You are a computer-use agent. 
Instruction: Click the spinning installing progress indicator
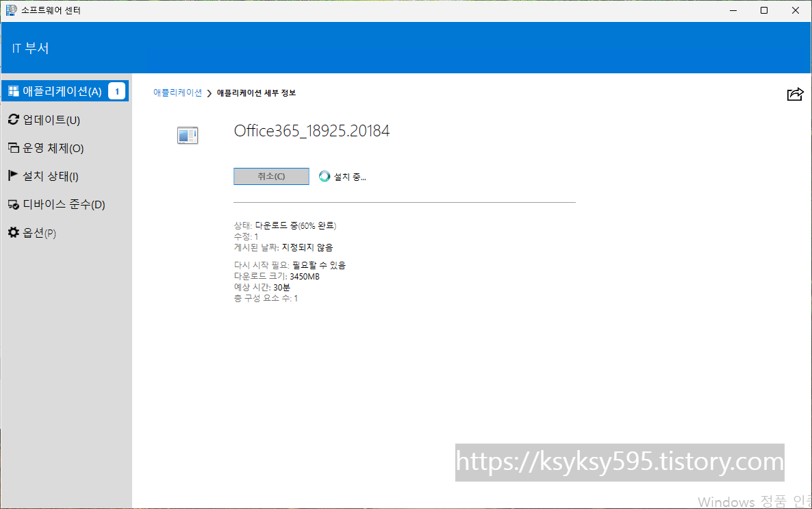324,176
